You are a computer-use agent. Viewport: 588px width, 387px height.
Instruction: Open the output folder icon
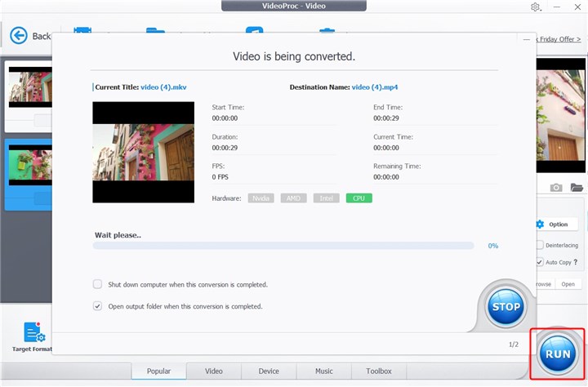(577, 188)
